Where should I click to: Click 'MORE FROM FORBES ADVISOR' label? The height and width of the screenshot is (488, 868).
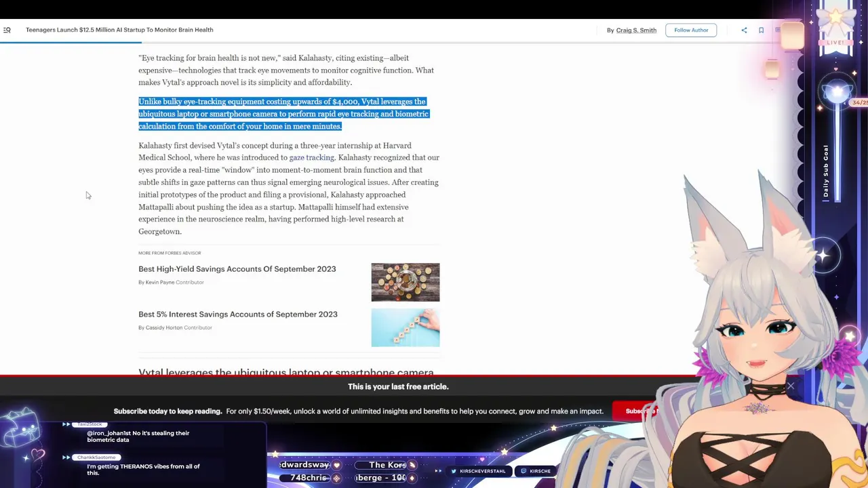coord(170,253)
